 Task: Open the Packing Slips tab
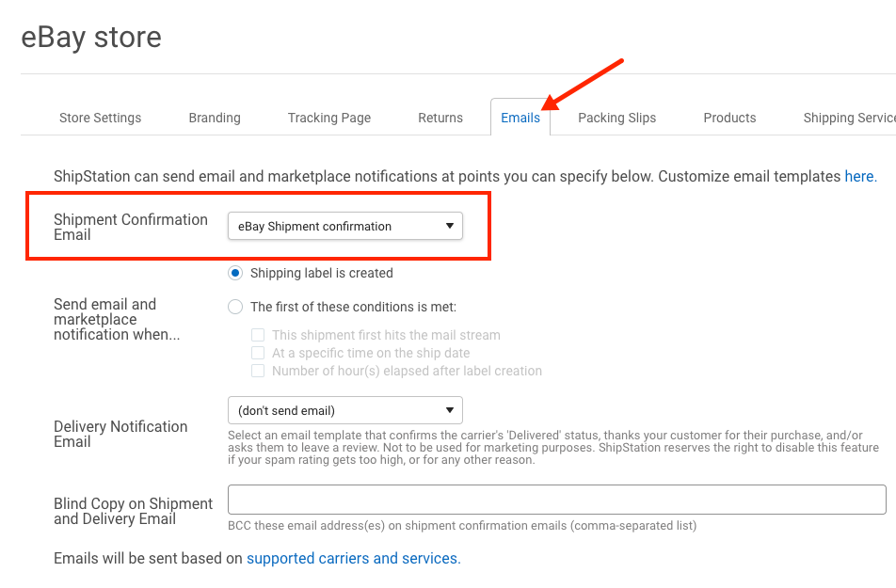(x=616, y=118)
